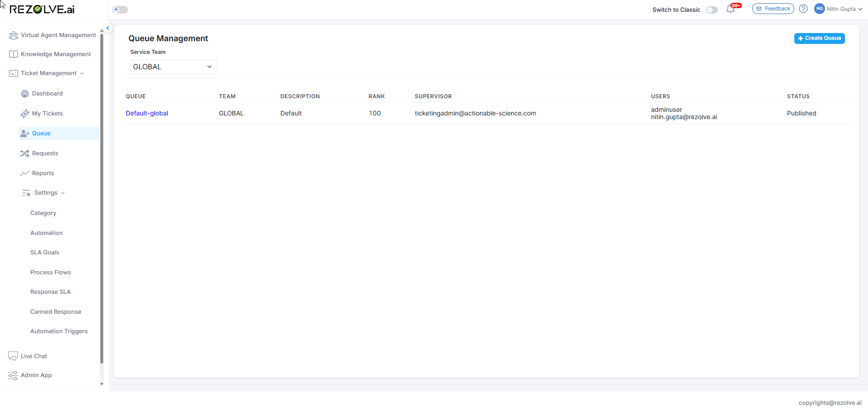868x412 pixels.
Task: Open Automation Triggers settings
Action: point(59,331)
